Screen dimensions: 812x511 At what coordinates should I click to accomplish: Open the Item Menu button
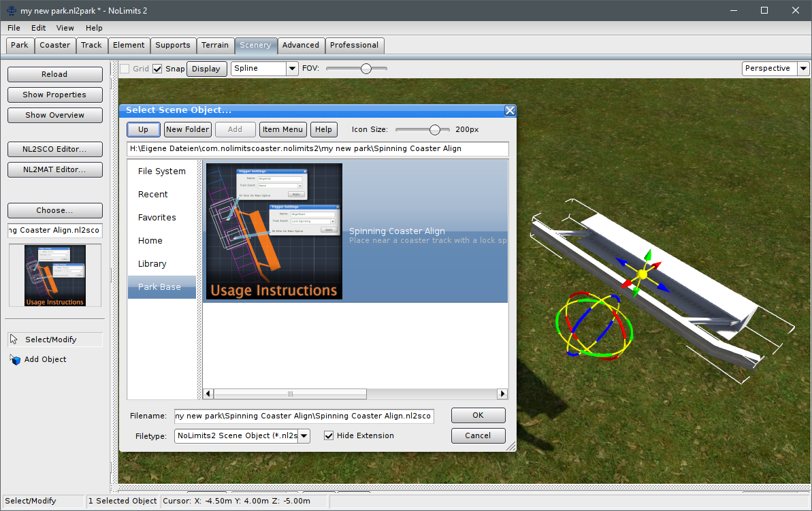point(282,129)
